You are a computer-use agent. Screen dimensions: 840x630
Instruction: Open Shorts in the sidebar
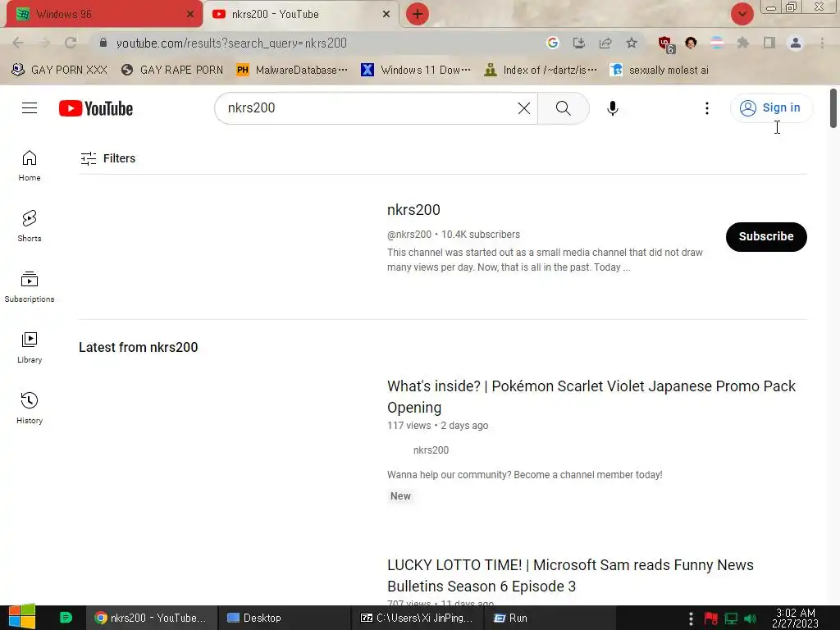pyautogui.click(x=30, y=226)
